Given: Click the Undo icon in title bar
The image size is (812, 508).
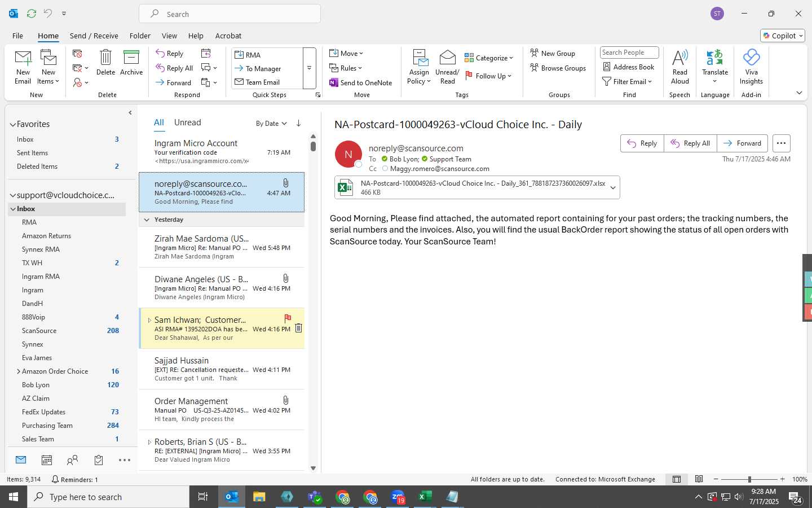Looking at the screenshot, I should click(48, 13).
